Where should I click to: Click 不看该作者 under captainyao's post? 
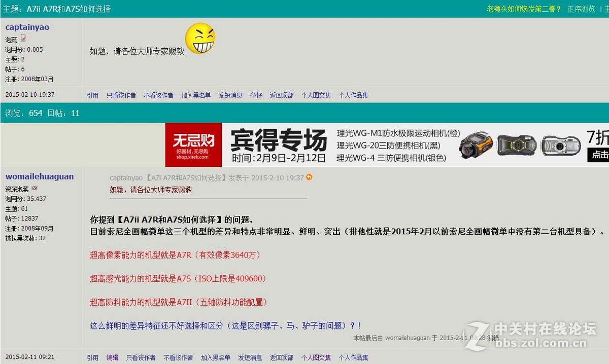tap(158, 95)
